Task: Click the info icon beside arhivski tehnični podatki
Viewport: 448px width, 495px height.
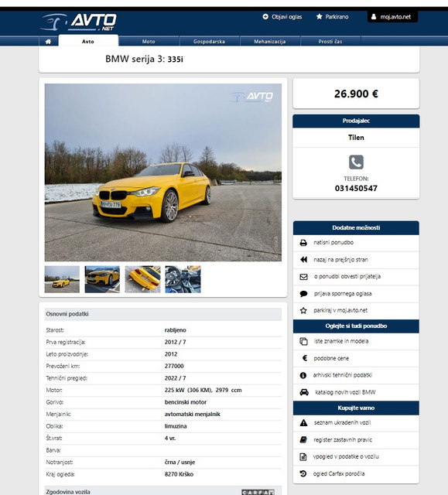Action: (303, 375)
